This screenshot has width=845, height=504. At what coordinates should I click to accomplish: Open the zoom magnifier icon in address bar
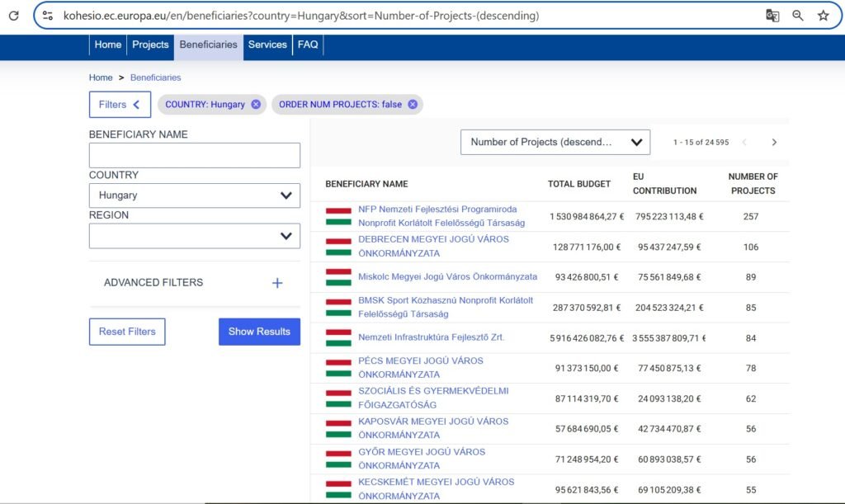tap(798, 16)
